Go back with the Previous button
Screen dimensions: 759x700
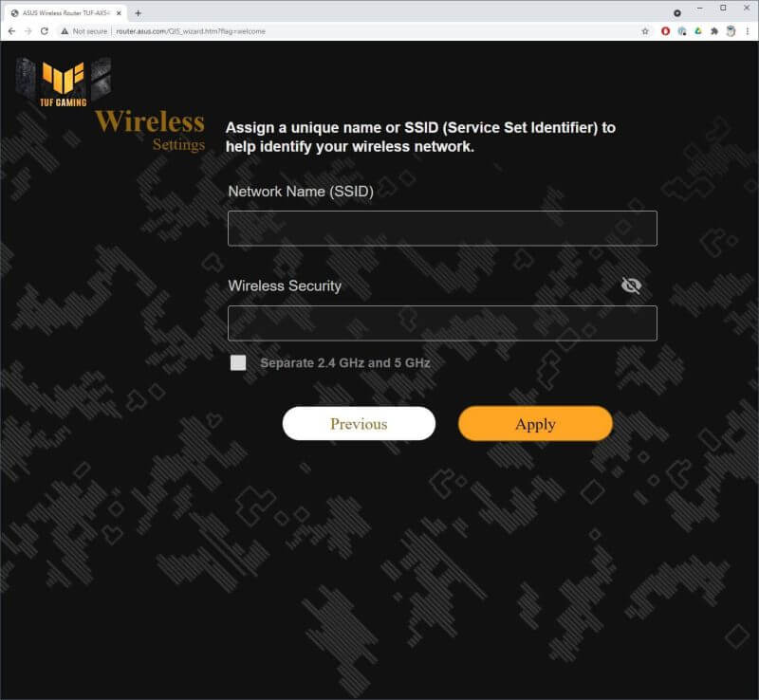(x=359, y=424)
